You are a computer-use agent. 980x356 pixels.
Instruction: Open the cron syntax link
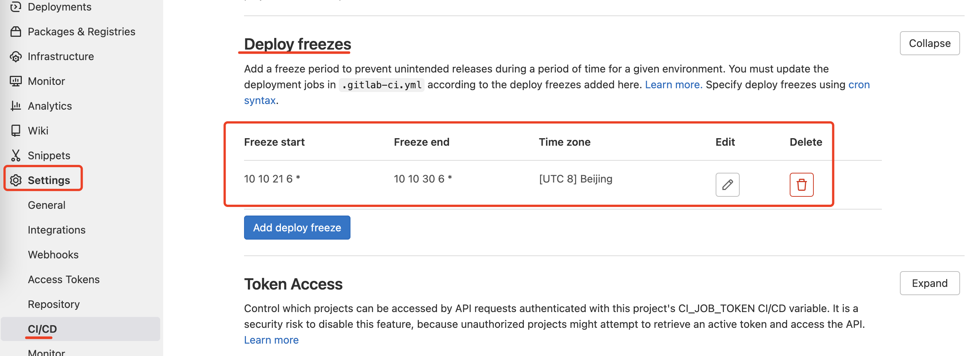pos(859,84)
